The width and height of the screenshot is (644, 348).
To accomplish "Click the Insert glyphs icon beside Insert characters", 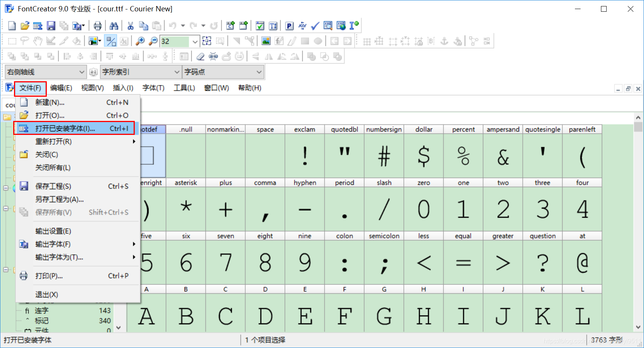I will pyautogui.click(x=243, y=26).
